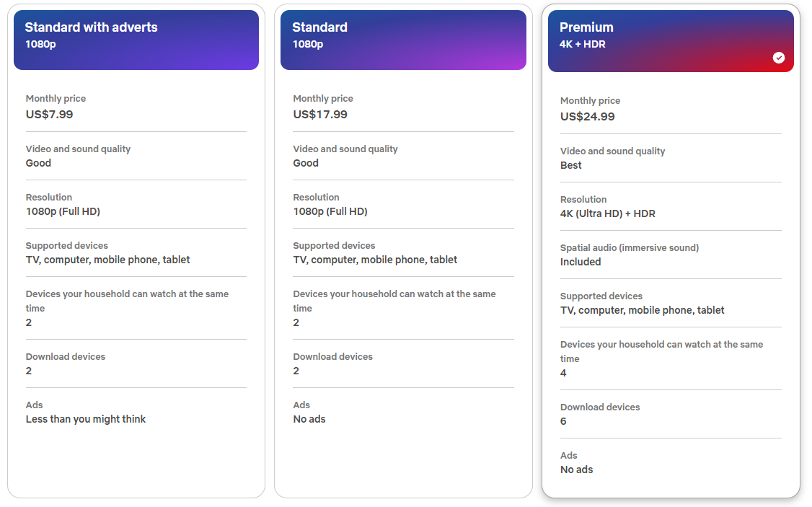Click "No ads" in the Standard card
The height and width of the screenshot is (507, 812).
pyautogui.click(x=309, y=419)
